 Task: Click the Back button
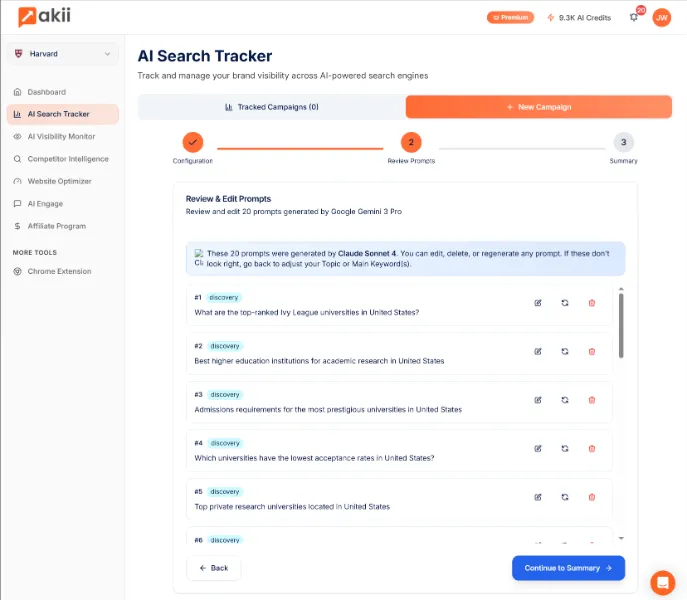(214, 568)
